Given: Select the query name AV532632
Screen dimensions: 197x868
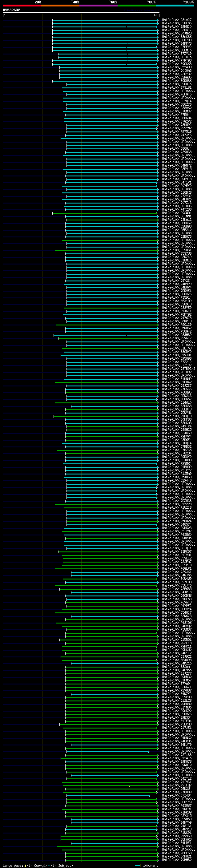Looking at the screenshot, I should 11,10.
